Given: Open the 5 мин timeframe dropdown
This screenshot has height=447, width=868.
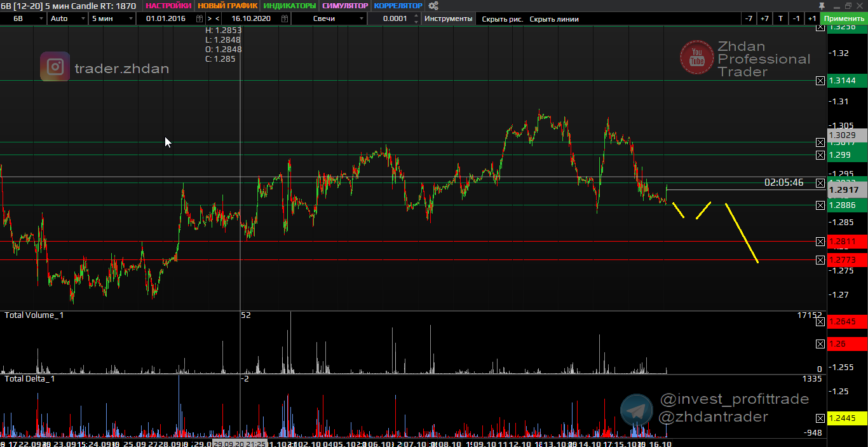Looking at the screenshot, I should tap(131, 18).
